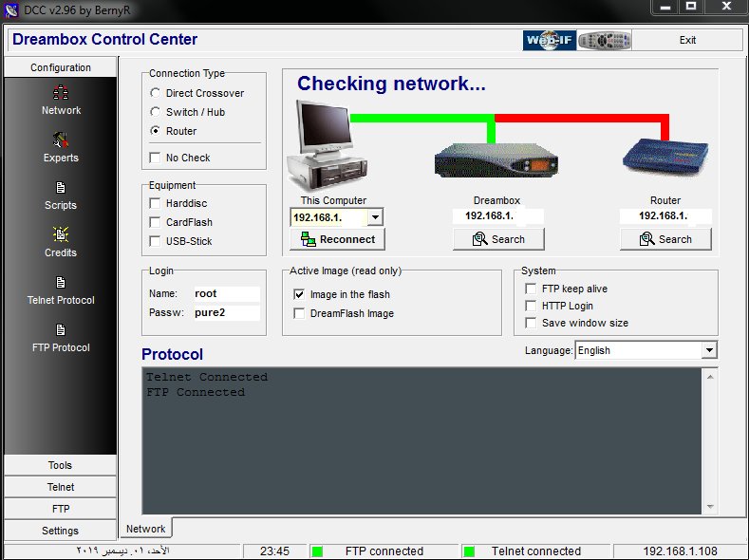Screen dimensions: 749x560
Task: Click Search under Dreambox
Action: click(x=498, y=239)
